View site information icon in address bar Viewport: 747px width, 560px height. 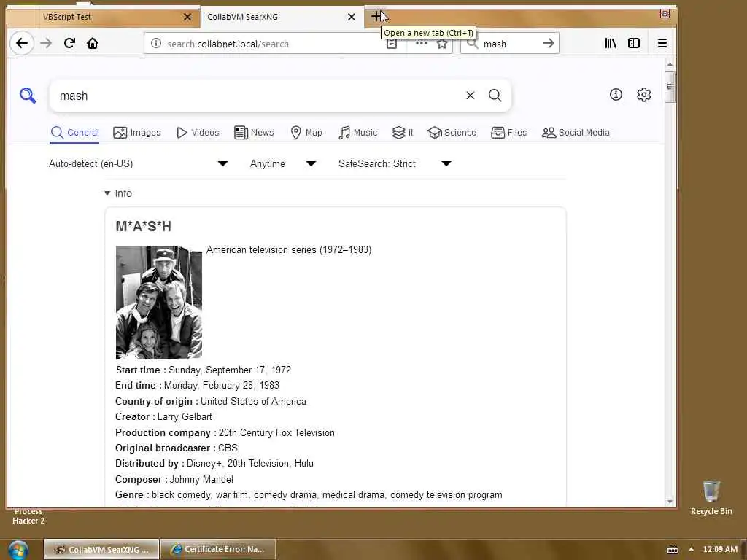(156, 43)
